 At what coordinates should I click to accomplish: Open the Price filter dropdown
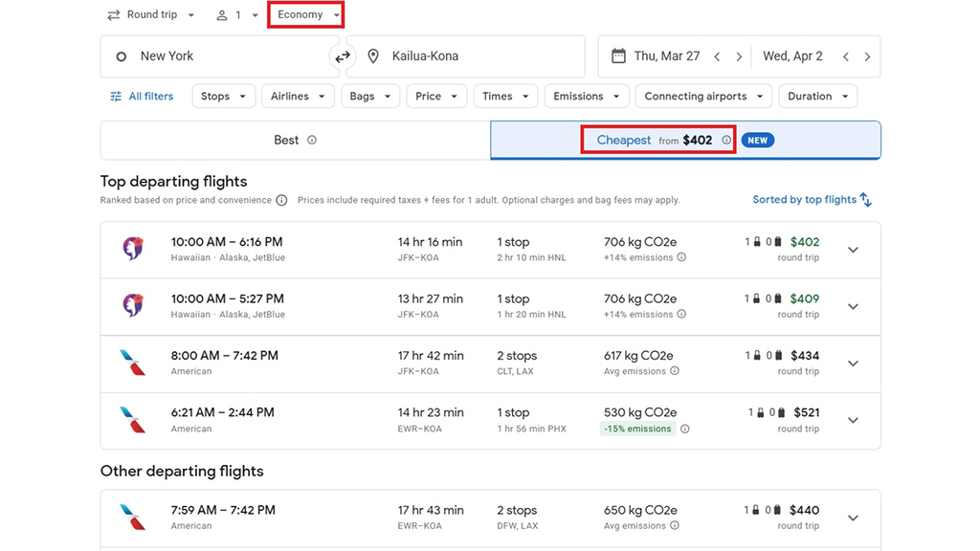click(436, 97)
